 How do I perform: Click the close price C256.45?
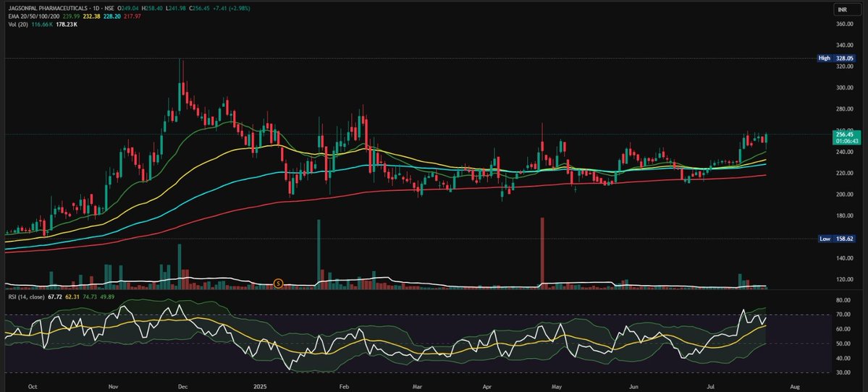(199, 8)
